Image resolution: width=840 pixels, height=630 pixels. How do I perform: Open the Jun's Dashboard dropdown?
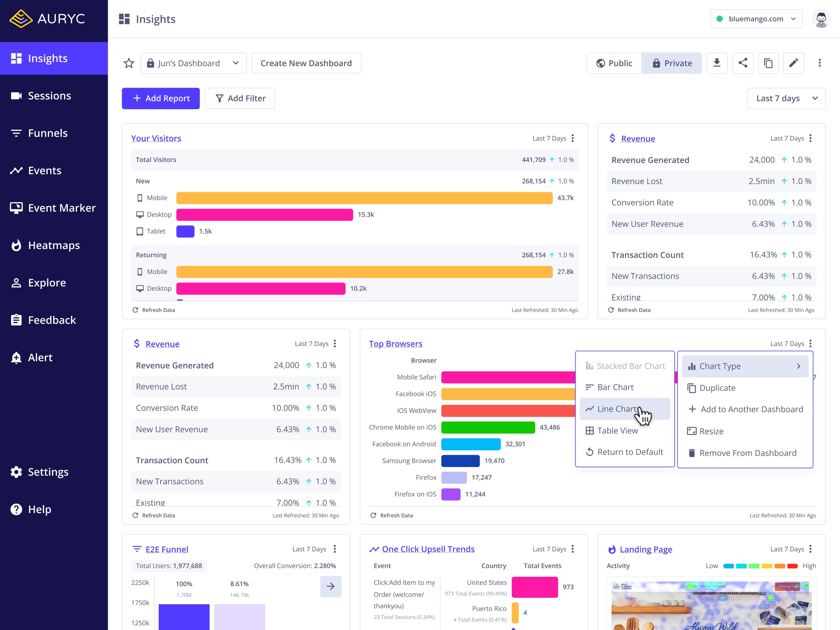(x=193, y=63)
